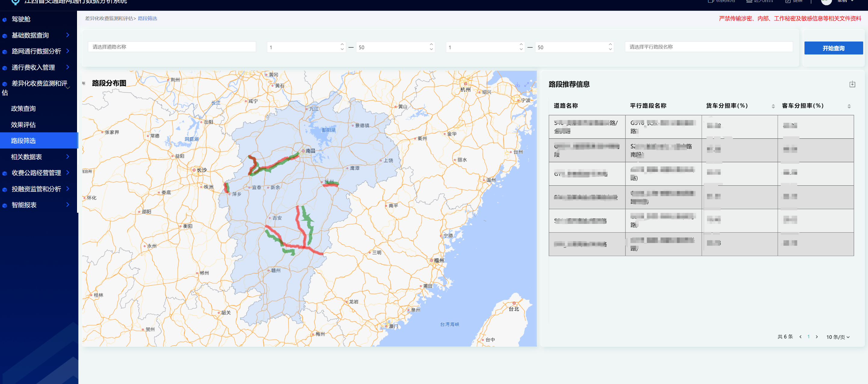868x384 pixels.
Task: Decrement the first range minimum value
Action: (342, 50)
